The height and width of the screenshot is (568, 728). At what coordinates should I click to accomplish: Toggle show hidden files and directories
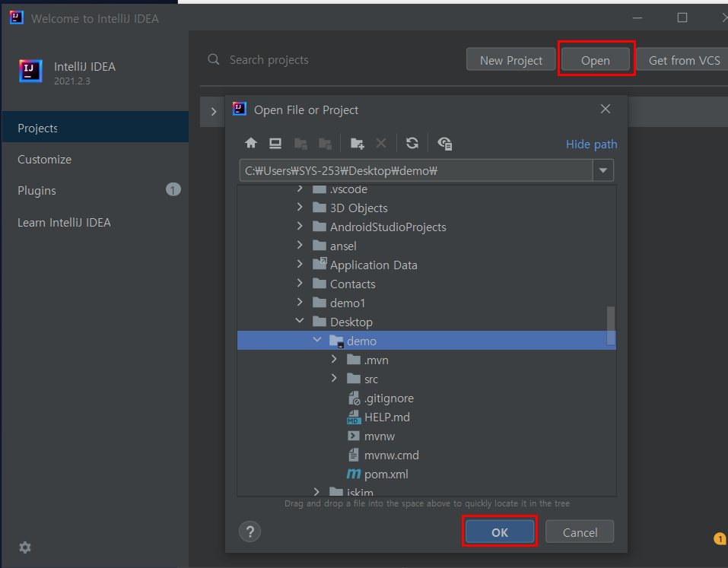click(445, 143)
